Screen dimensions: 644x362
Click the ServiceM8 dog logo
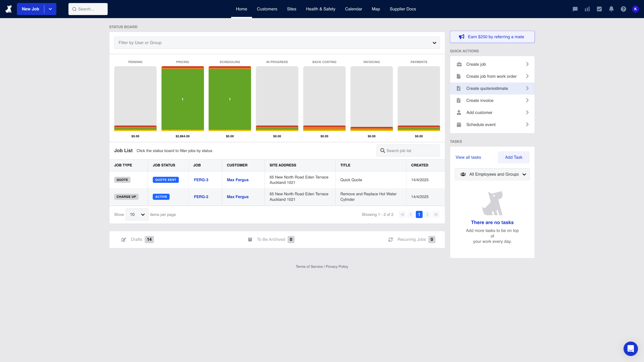9,9
